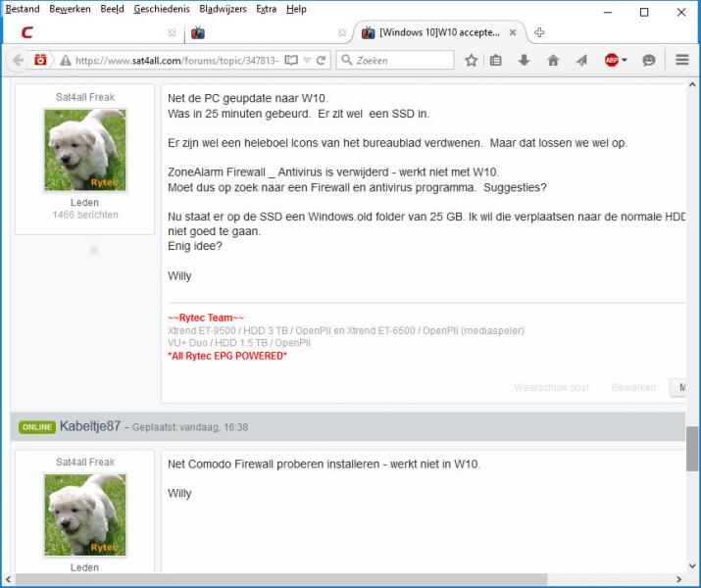
Task: Click the Bewerken link under the post
Action: [633, 387]
